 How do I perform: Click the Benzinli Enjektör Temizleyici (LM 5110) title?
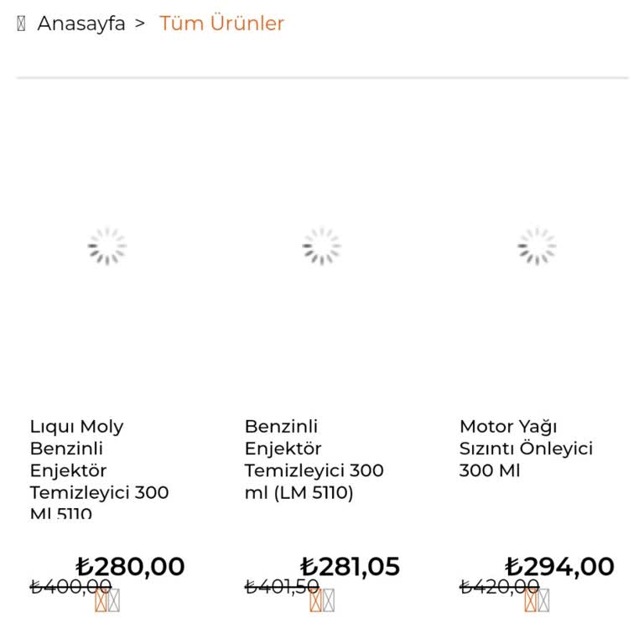pyautogui.click(x=314, y=460)
